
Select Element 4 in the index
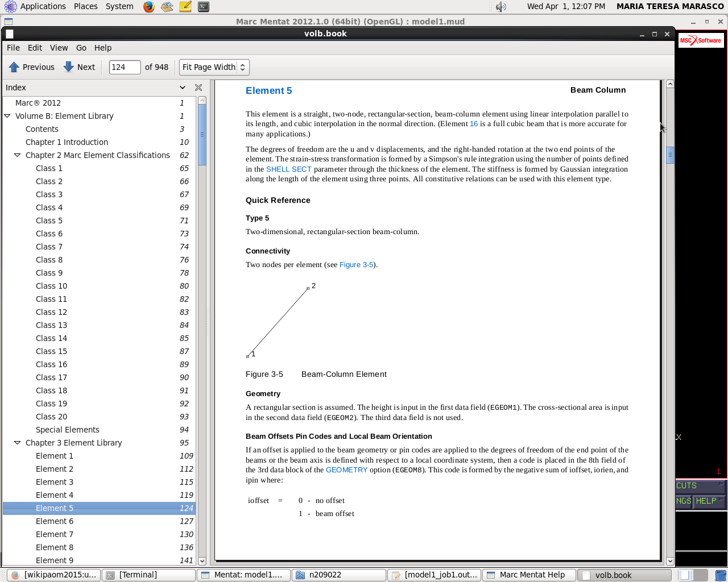[x=100, y=495]
